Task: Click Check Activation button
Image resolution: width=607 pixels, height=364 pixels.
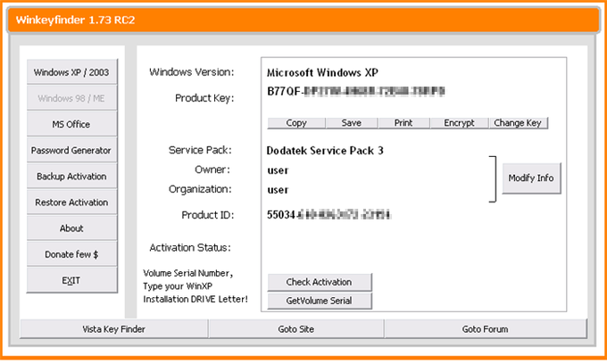Action: point(320,282)
